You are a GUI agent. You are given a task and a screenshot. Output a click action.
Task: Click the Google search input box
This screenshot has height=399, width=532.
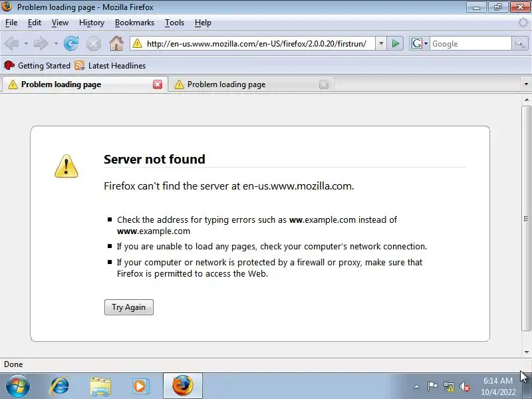click(471, 43)
